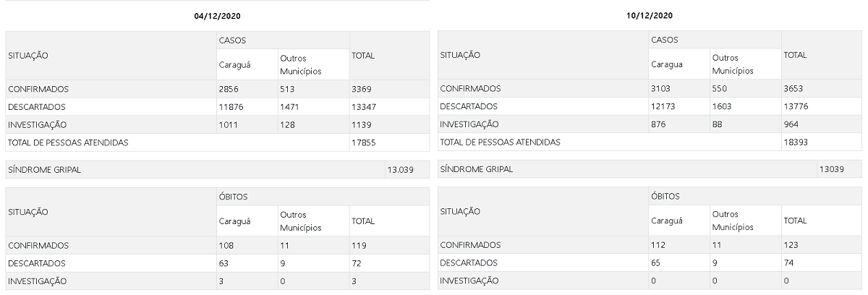Select the confirmed cases cell showing 2856
This screenshot has height=295, width=868.
pyautogui.click(x=229, y=89)
